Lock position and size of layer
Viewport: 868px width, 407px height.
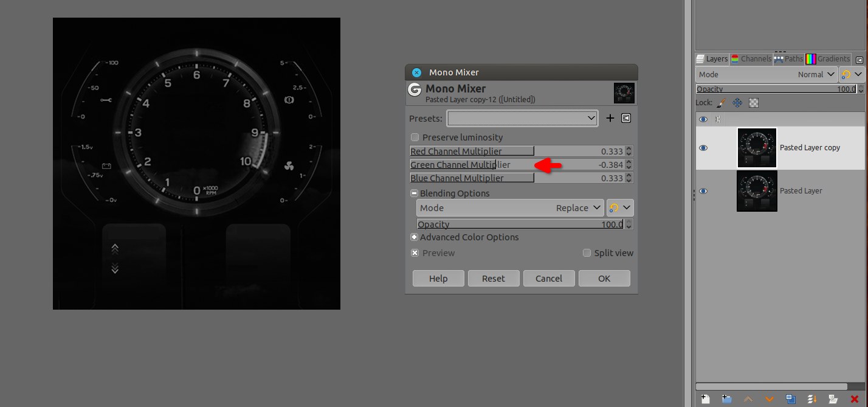coord(737,103)
